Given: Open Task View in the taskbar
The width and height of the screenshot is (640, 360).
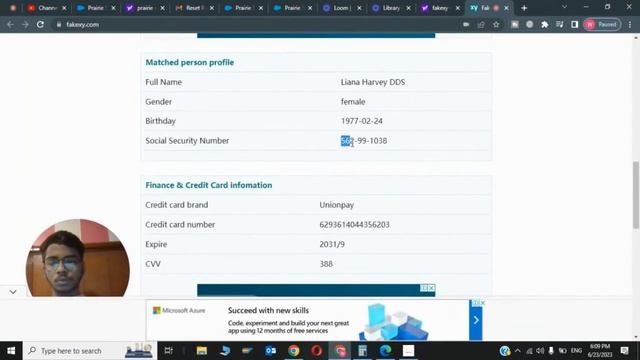Looking at the screenshot, I should [168, 351].
